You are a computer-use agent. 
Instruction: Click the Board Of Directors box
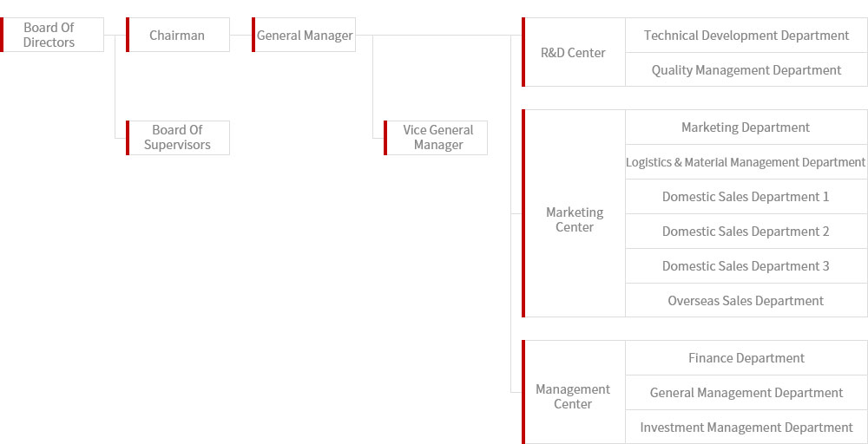(50, 35)
